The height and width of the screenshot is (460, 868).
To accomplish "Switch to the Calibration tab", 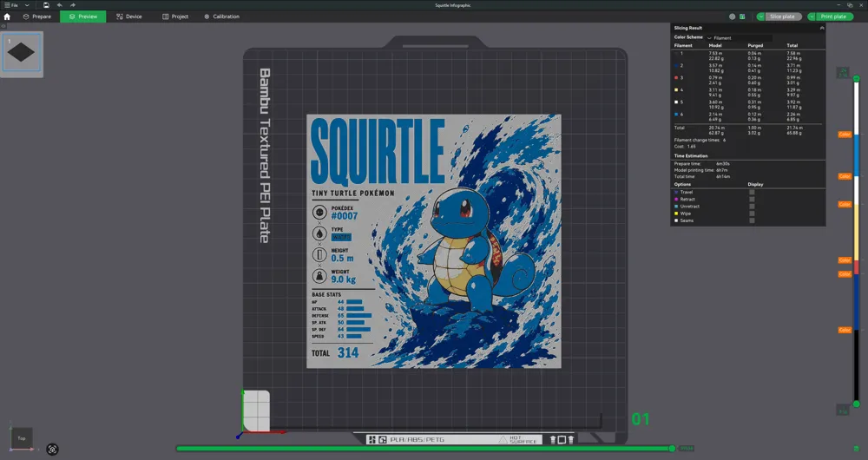I will pos(221,16).
